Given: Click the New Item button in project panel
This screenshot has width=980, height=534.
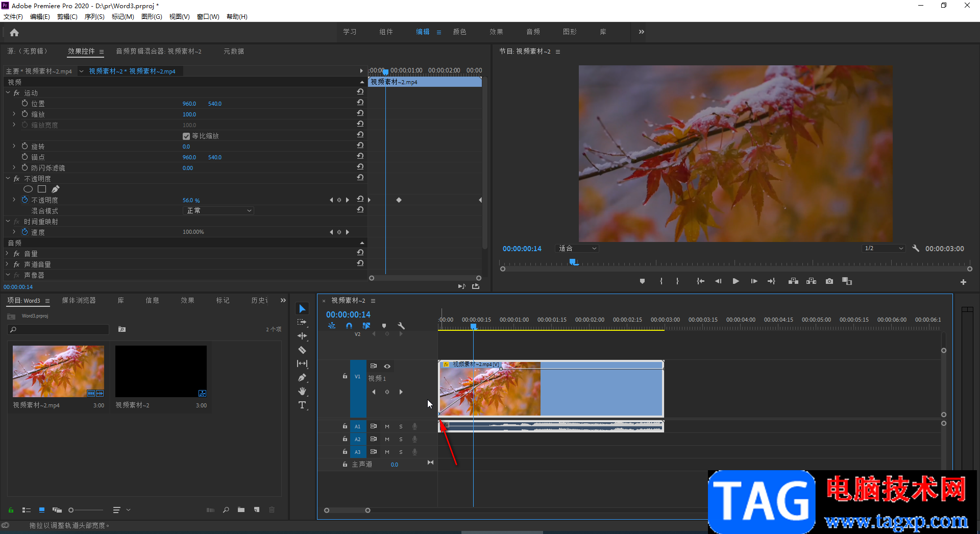Looking at the screenshot, I should pos(257,509).
